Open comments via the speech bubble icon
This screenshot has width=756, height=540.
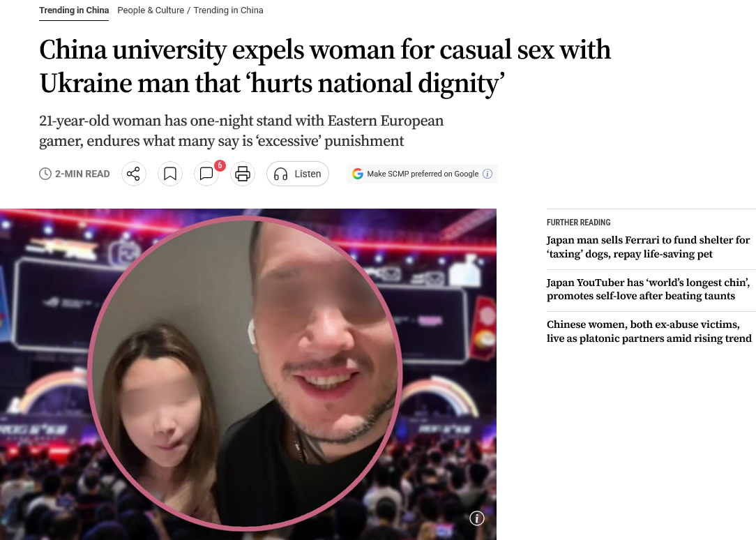pos(206,174)
